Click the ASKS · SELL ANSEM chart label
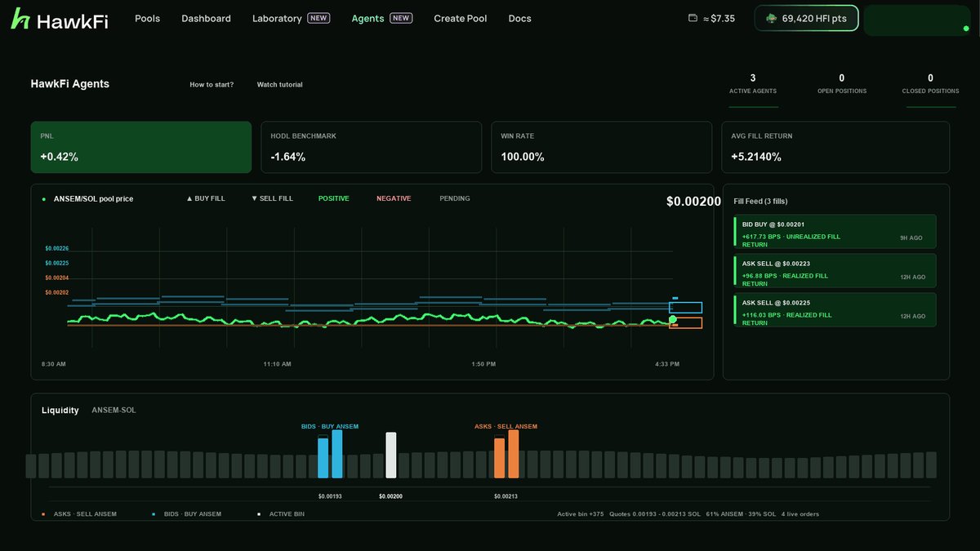 tap(506, 426)
